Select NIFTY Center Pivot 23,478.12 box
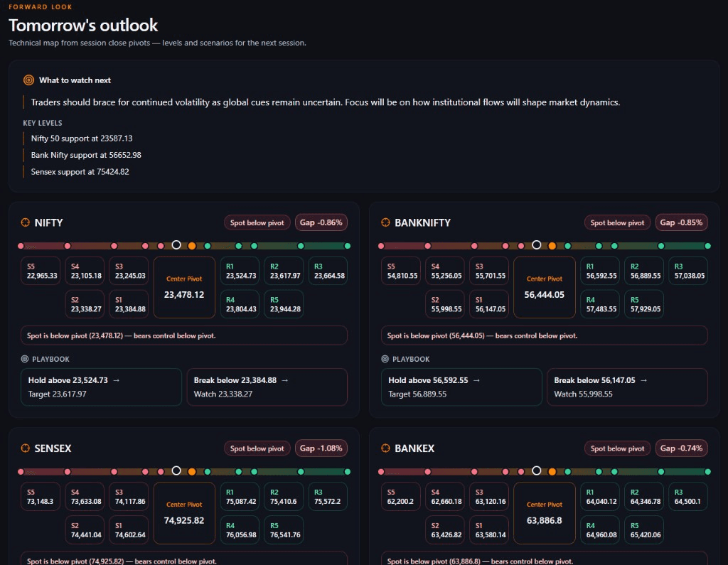 184,287
